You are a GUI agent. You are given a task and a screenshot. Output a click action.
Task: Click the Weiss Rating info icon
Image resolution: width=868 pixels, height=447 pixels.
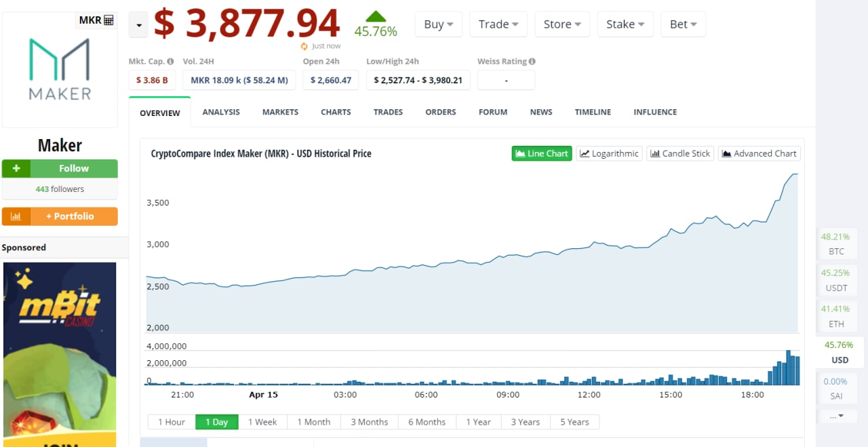point(532,61)
